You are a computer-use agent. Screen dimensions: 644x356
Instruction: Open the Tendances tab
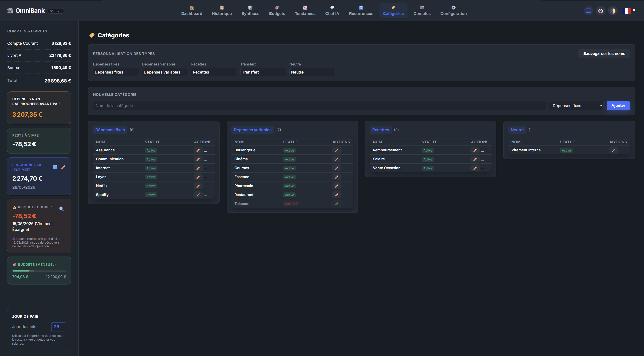pos(305,11)
